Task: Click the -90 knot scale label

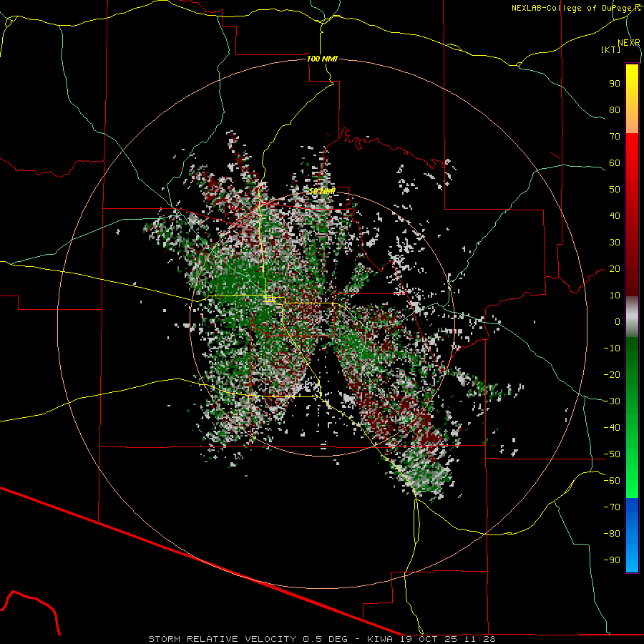Action: [x=612, y=560]
